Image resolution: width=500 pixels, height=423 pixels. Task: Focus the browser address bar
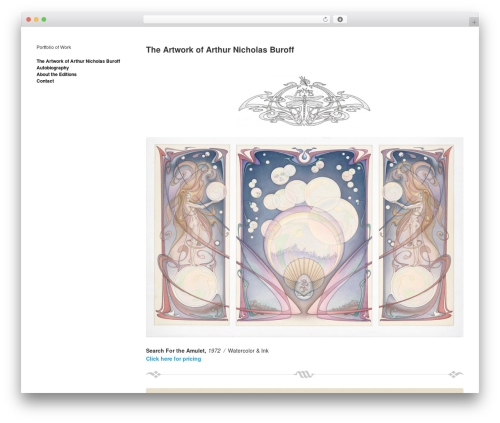pos(237,20)
